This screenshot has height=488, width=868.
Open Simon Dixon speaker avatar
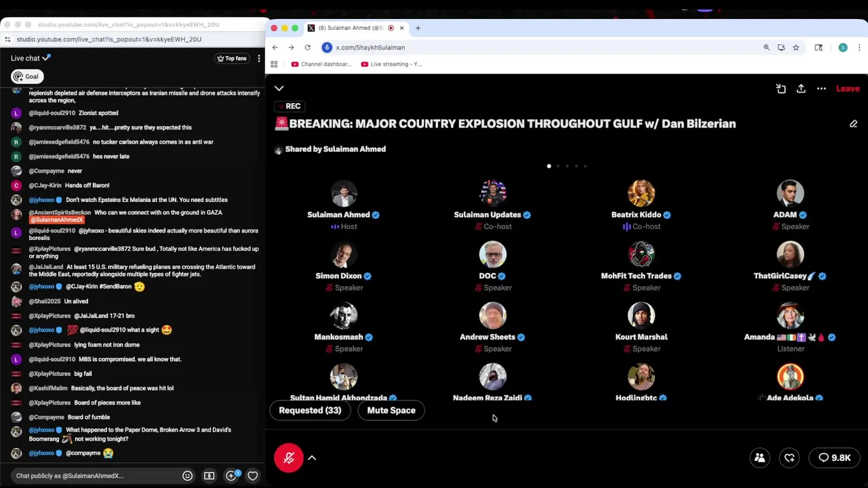(344, 254)
